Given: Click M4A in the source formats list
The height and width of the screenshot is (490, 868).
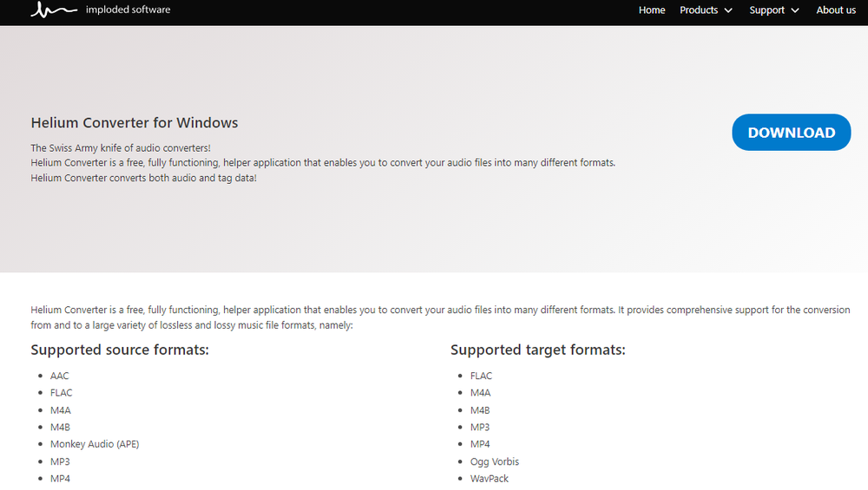Looking at the screenshot, I should coord(61,410).
